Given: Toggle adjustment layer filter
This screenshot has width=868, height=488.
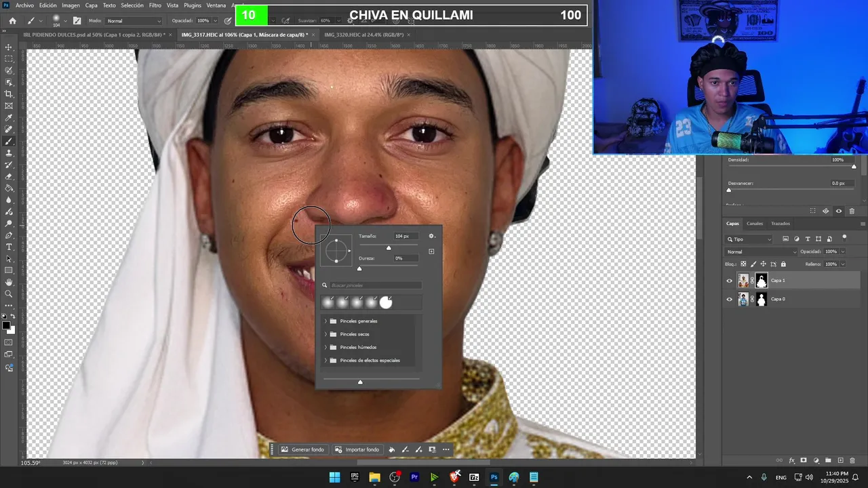Looking at the screenshot, I should tap(797, 239).
